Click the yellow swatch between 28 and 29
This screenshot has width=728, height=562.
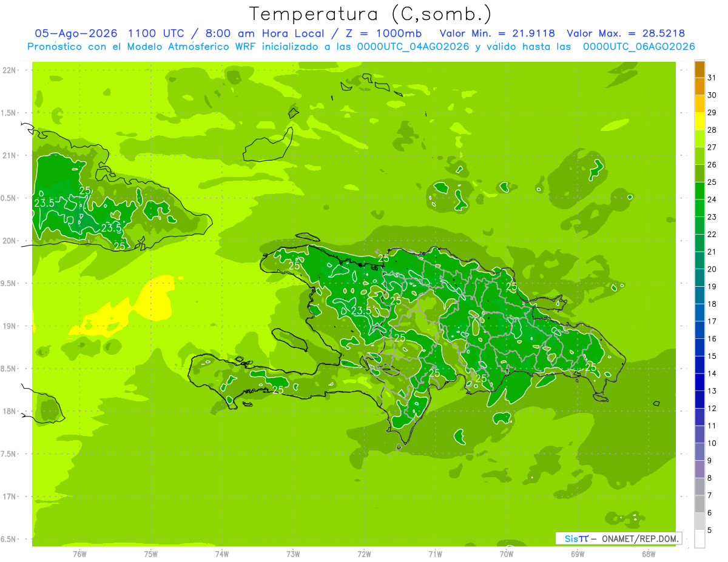[699, 121]
